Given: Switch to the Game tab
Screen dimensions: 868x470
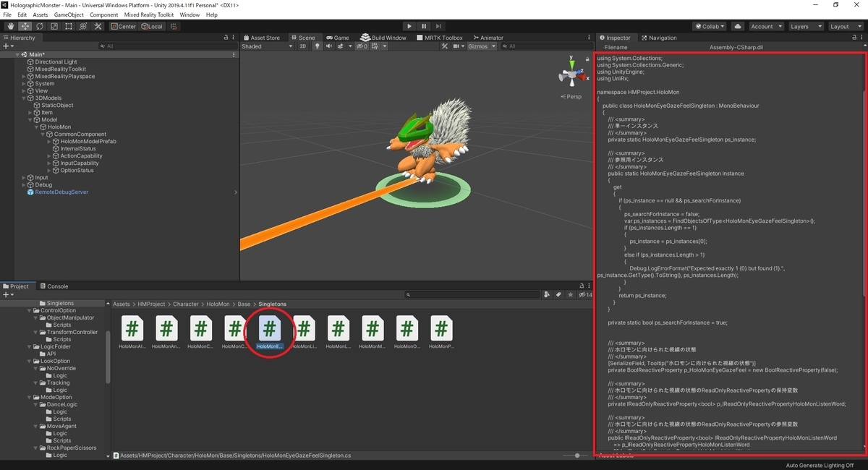Looking at the screenshot, I should coord(337,38).
